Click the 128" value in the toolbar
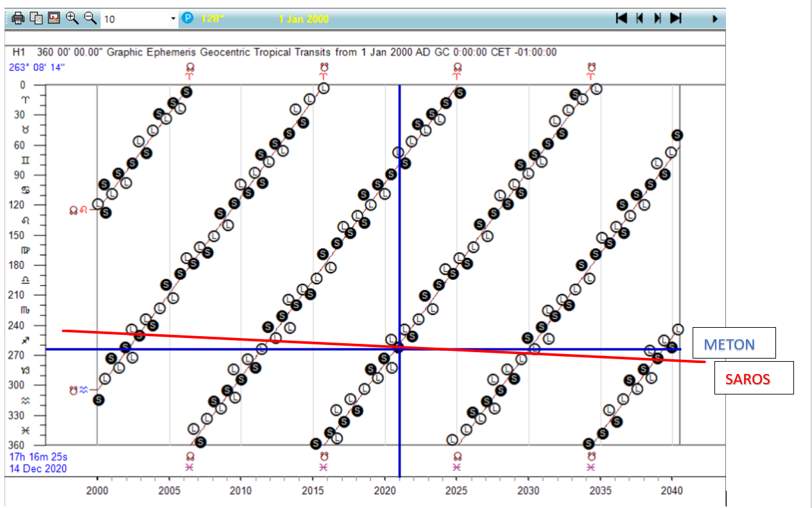812x508 pixels. click(212, 19)
